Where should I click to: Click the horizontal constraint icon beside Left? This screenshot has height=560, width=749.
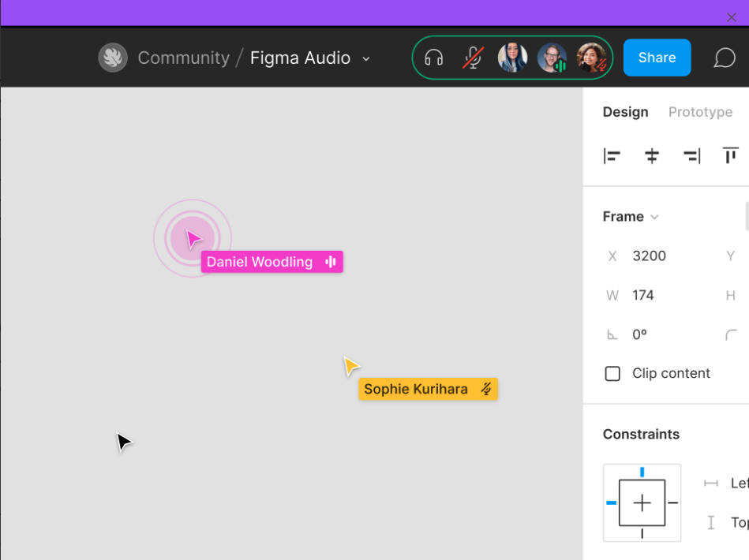pos(711,483)
